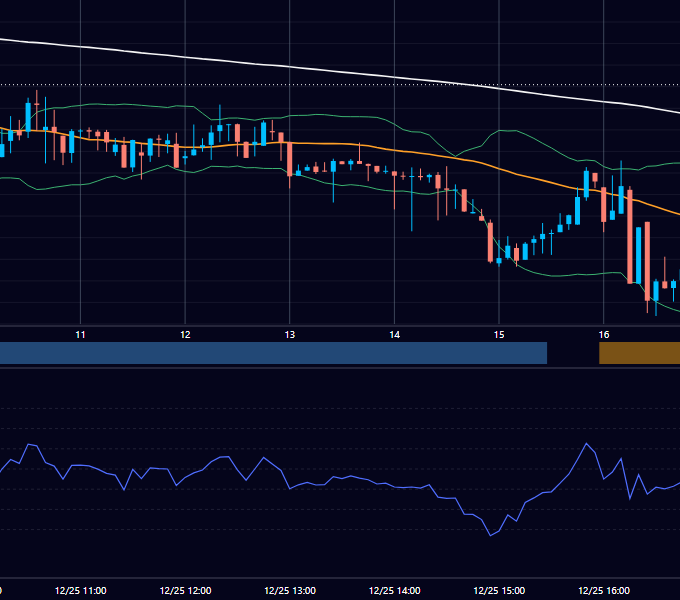The width and height of the screenshot is (680, 600).
Task: Click the tall blue candle after the 16:00 drop
Action: pos(638,255)
